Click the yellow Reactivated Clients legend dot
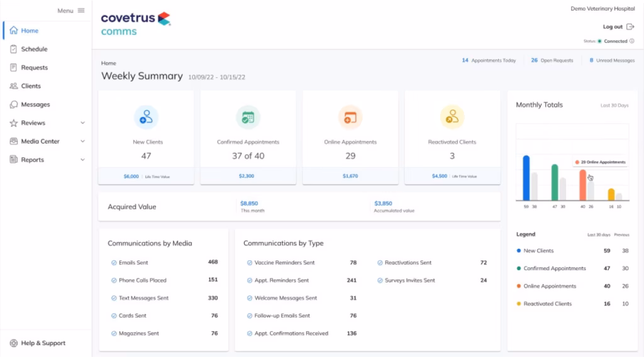This screenshot has width=644, height=357. point(519,304)
